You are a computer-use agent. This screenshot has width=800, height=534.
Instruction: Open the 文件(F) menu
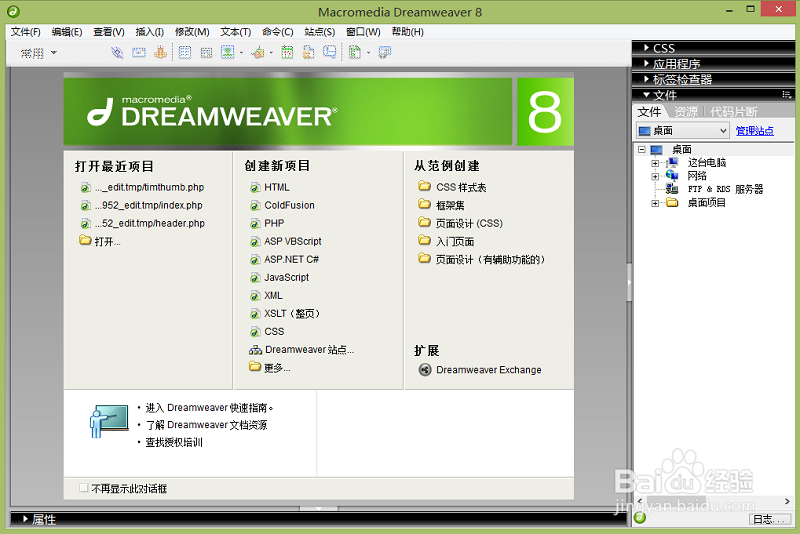pos(26,32)
